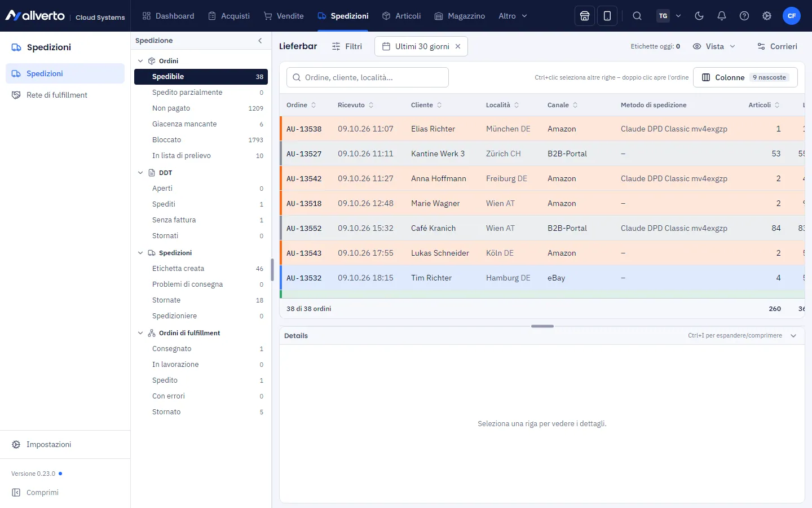Open the help question mark icon
Image resolution: width=812 pixels, height=508 pixels.
pyautogui.click(x=744, y=16)
